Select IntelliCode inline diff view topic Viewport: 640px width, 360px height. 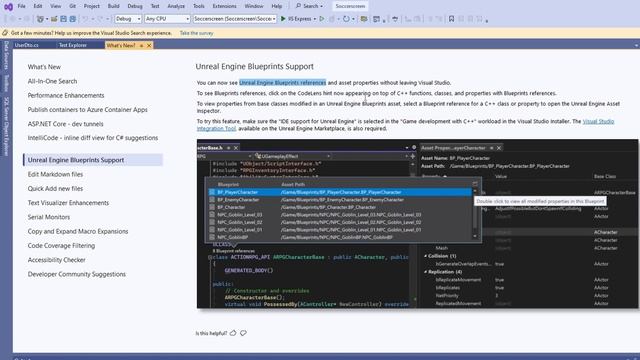pyautogui.click(x=93, y=138)
